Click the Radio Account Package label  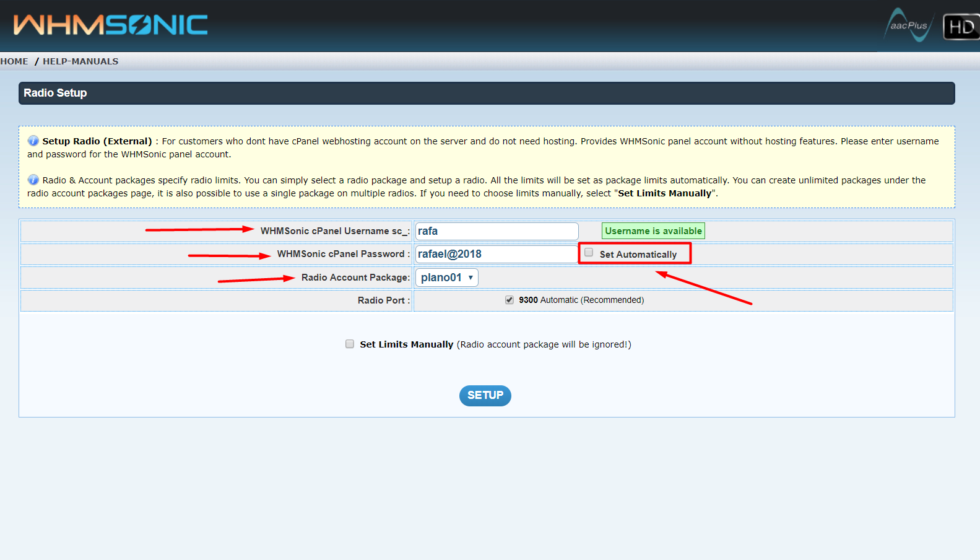click(x=356, y=278)
